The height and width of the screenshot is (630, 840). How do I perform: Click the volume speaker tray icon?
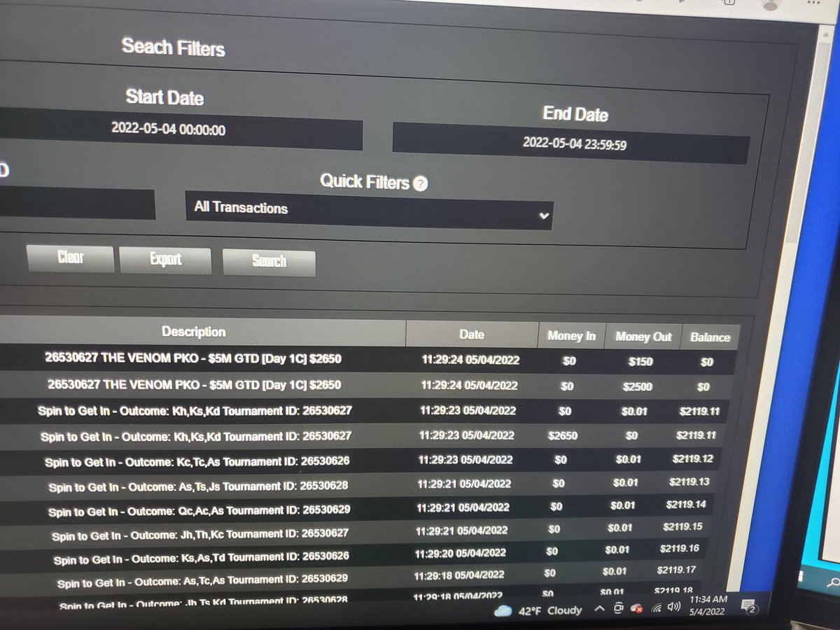(x=673, y=607)
